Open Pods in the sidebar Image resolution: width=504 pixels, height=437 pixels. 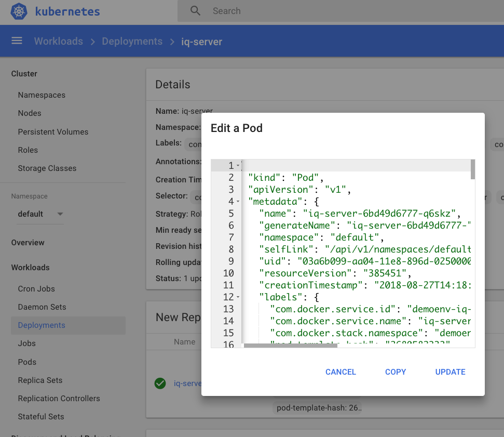tap(27, 362)
